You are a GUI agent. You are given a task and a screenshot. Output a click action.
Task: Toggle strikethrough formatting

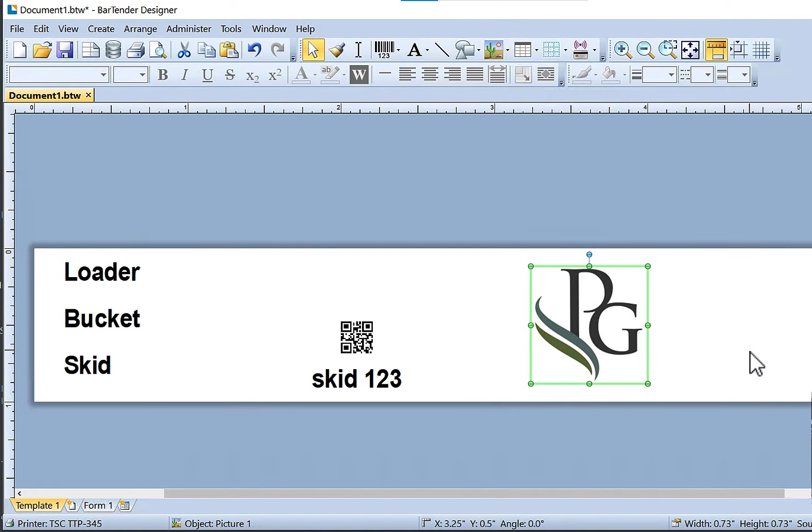(230, 75)
